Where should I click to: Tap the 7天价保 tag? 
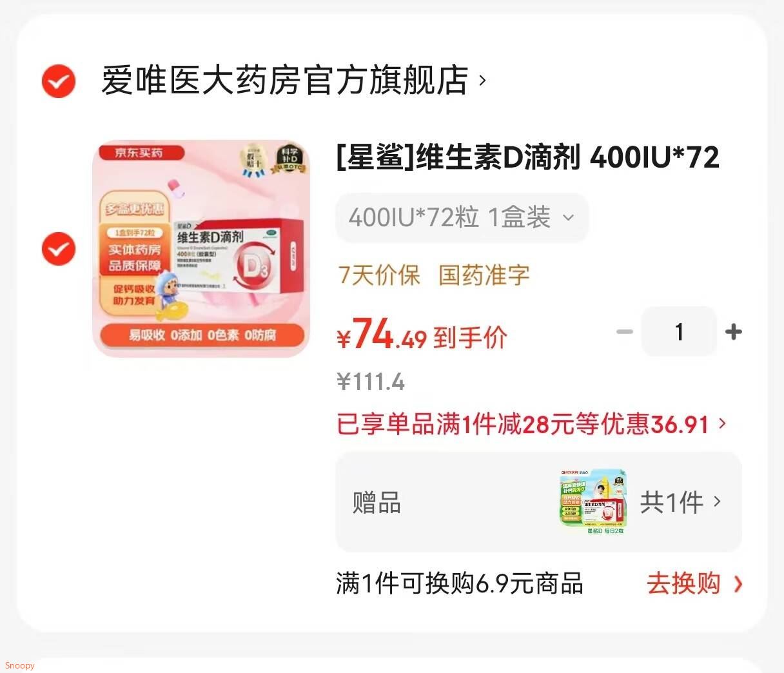(x=379, y=275)
